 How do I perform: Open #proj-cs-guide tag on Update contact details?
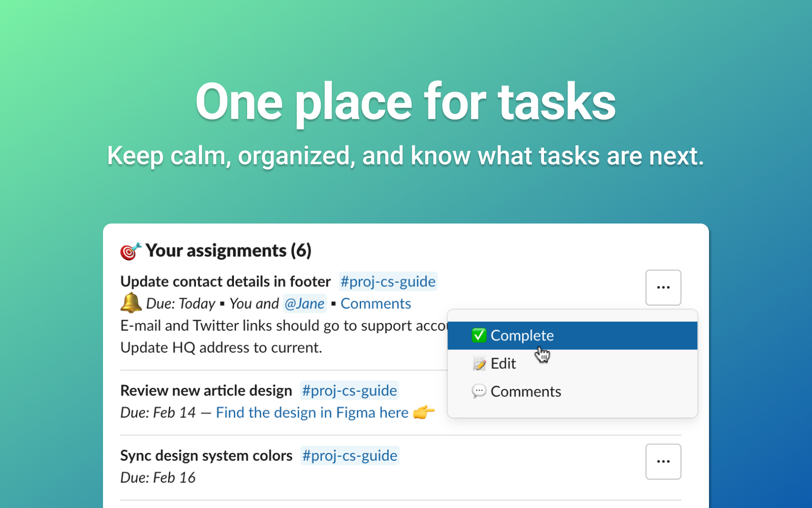388,281
